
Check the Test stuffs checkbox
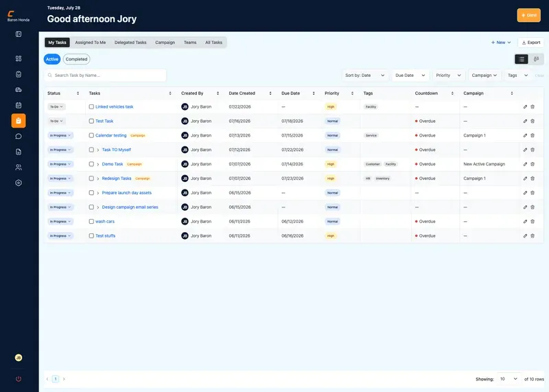pyautogui.click(x=91, y=236)
